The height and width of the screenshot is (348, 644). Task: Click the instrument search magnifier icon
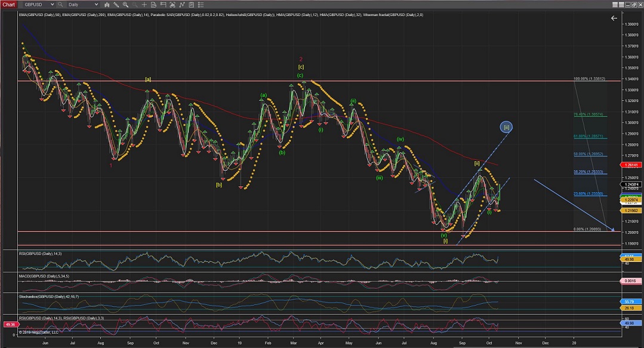point(60,5)
